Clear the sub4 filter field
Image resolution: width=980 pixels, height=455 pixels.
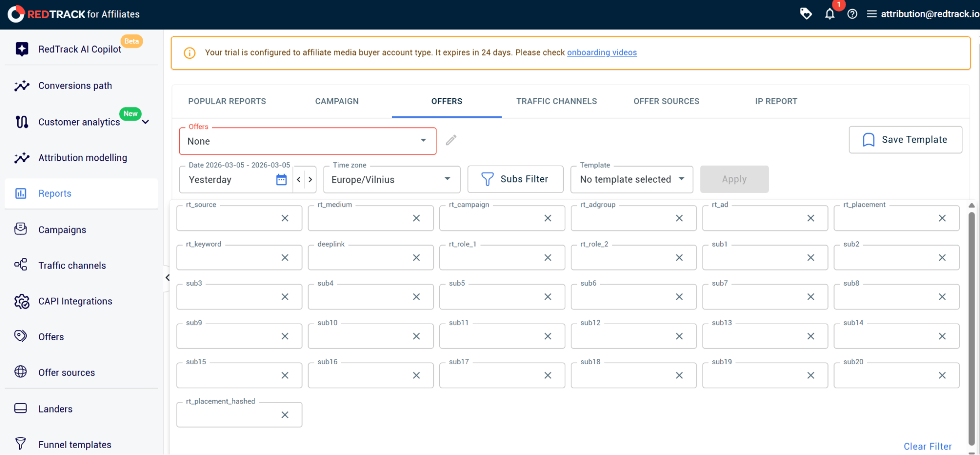416,297
